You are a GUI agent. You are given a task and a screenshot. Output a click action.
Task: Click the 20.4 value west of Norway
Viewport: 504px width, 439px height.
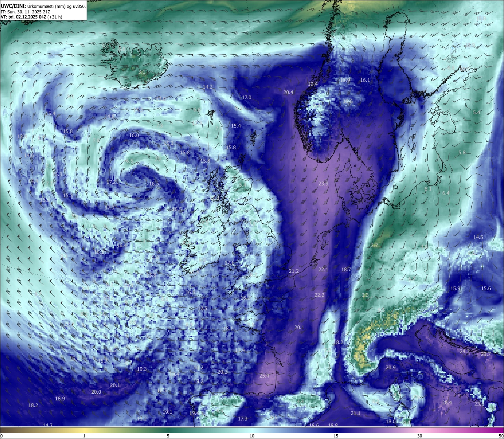[x=288, y=93]
